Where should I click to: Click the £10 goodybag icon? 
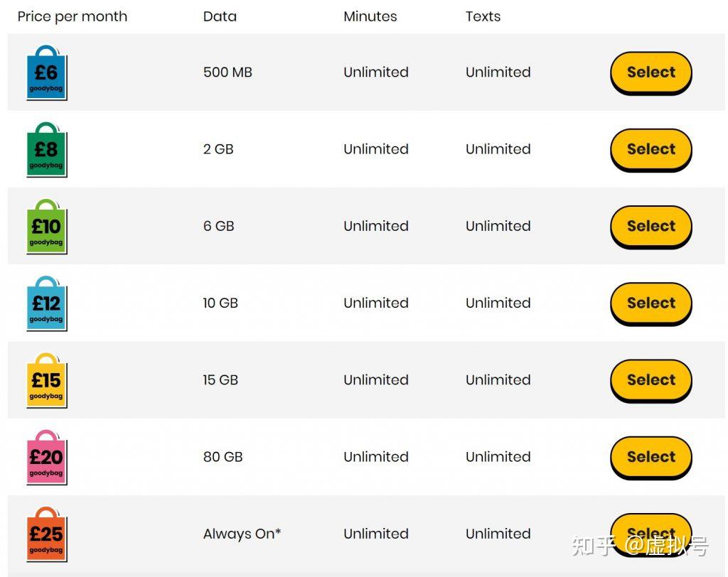[46, 226]
